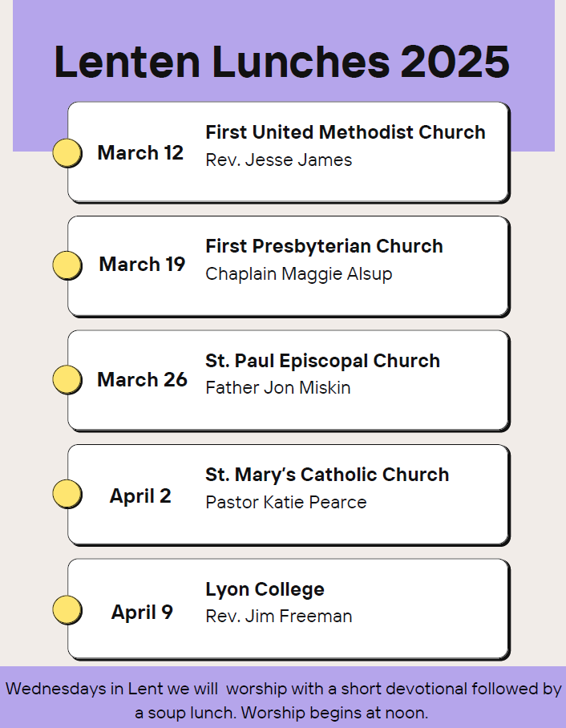Click the March 26 date label
The width and height of the screenshot is (566, 728).
(x=142, y=379)
